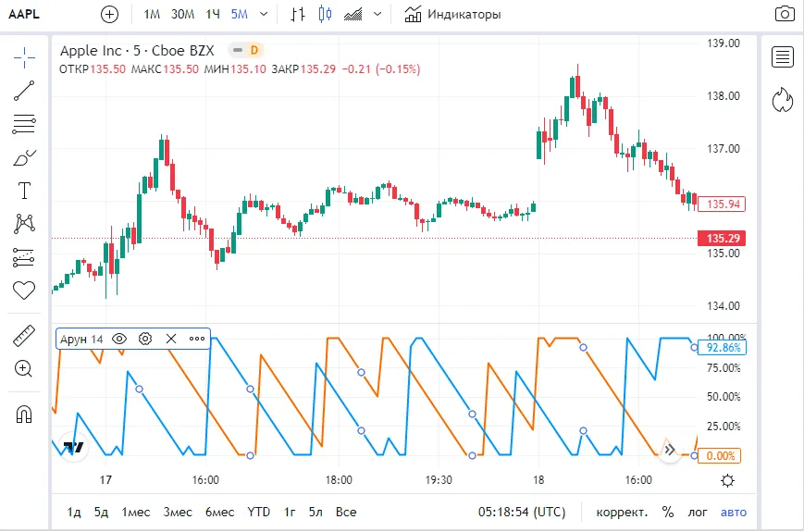
Task: Open Арун indicator more options menu
Action: pyautogui.click(x=197, y=339)
